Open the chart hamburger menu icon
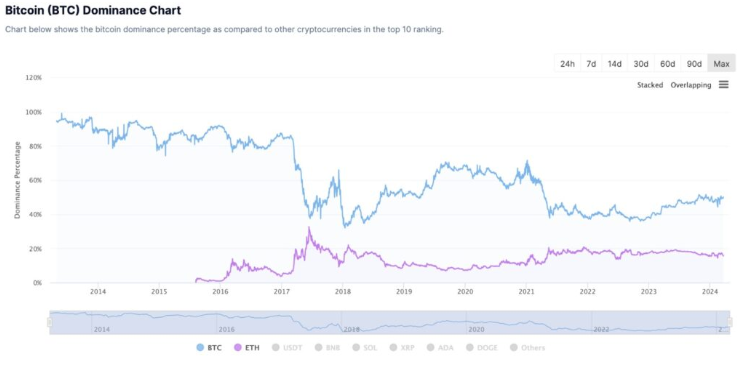Screen dimensions: 745x366 723,85
